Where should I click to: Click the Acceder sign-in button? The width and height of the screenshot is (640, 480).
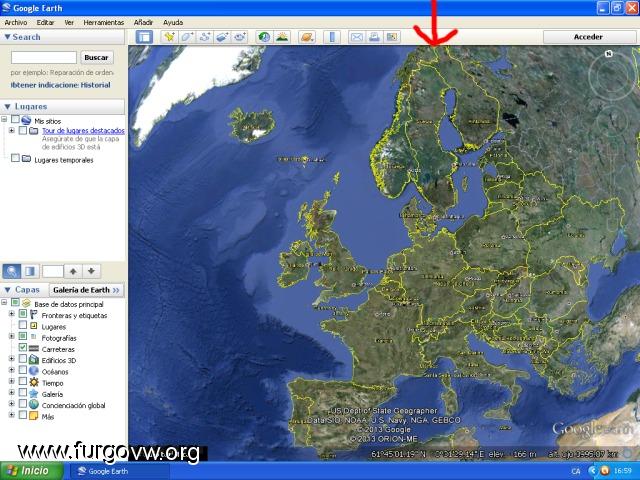(x=588, y=37)
